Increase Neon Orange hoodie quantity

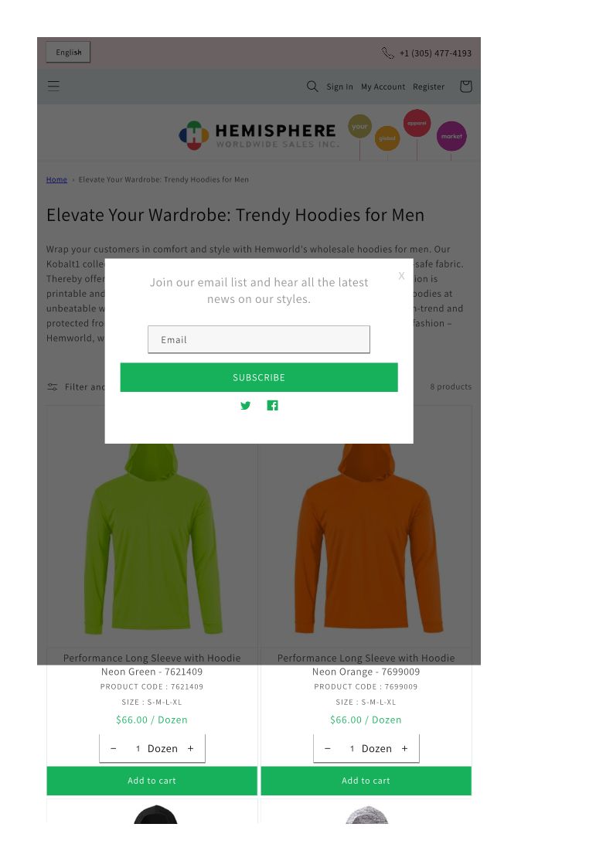[405, 748]
